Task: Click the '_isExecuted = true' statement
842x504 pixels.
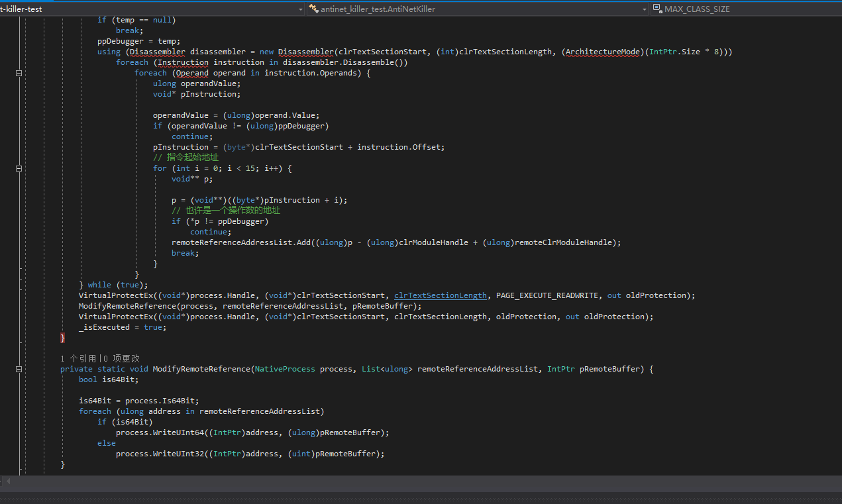Action: click(x=122, y=327)
